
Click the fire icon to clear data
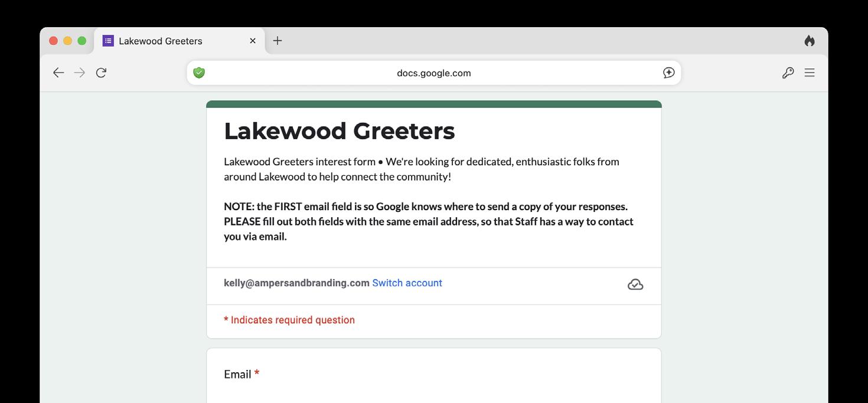[810, 41]
